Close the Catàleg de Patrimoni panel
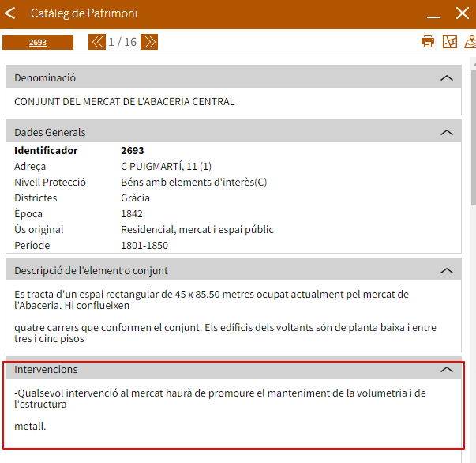 [463, 13]
